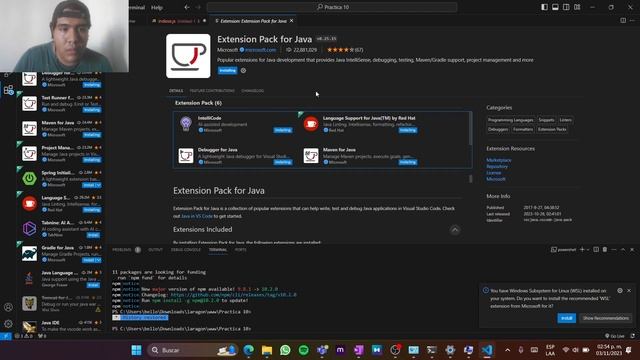The width and height of the screenshot is (640, 360).
Task: Split the terminal panel
Action: (596, 249)
